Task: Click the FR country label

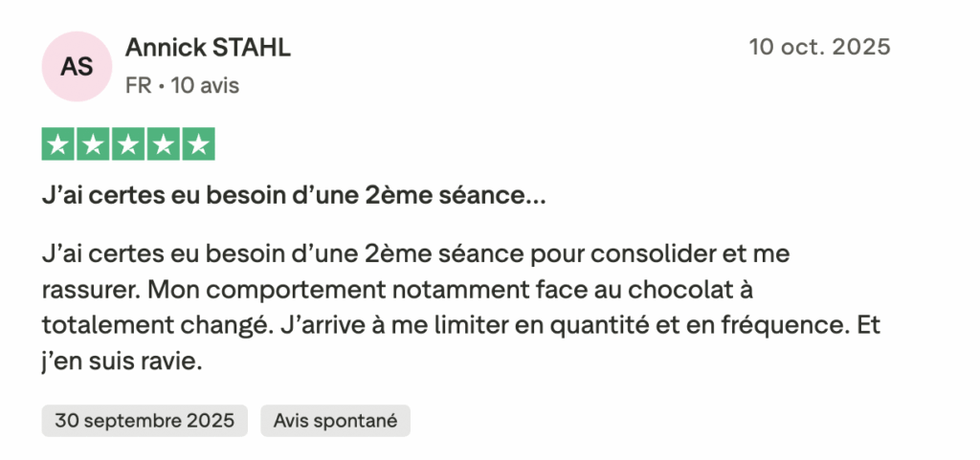Action: coord(138,86)
